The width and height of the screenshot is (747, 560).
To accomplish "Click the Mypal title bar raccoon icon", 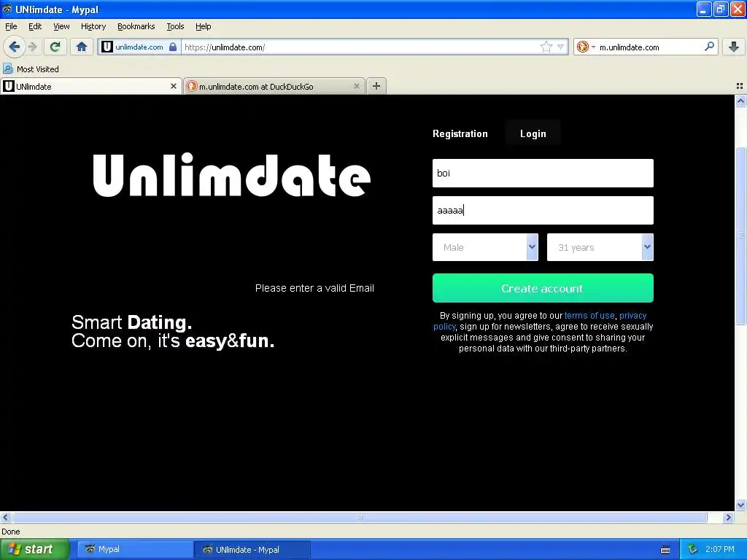I will [7, 9].
